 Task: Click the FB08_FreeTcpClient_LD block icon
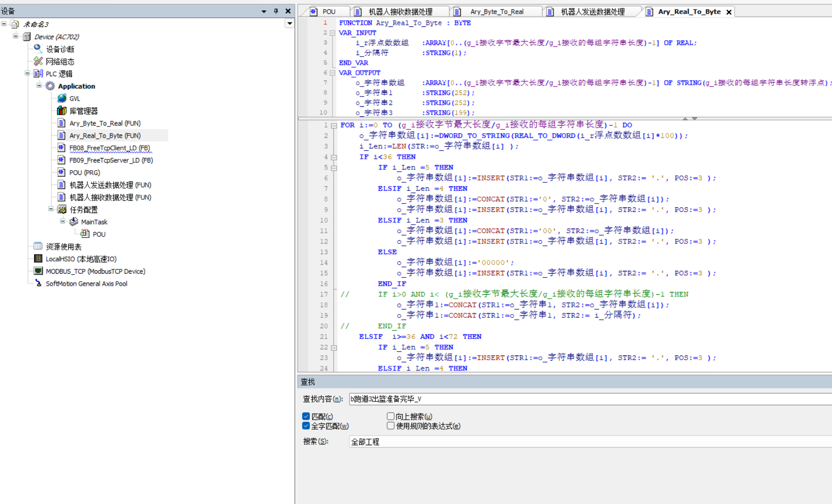click(x=62, y=148)
